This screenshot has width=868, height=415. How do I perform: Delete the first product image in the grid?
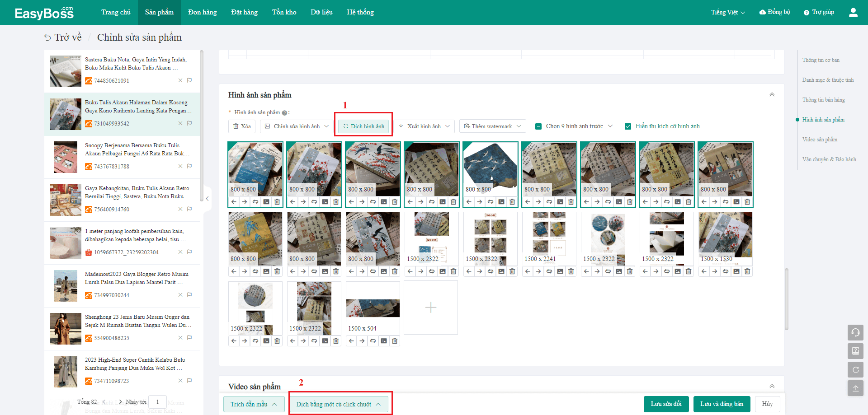coord(277,202)
